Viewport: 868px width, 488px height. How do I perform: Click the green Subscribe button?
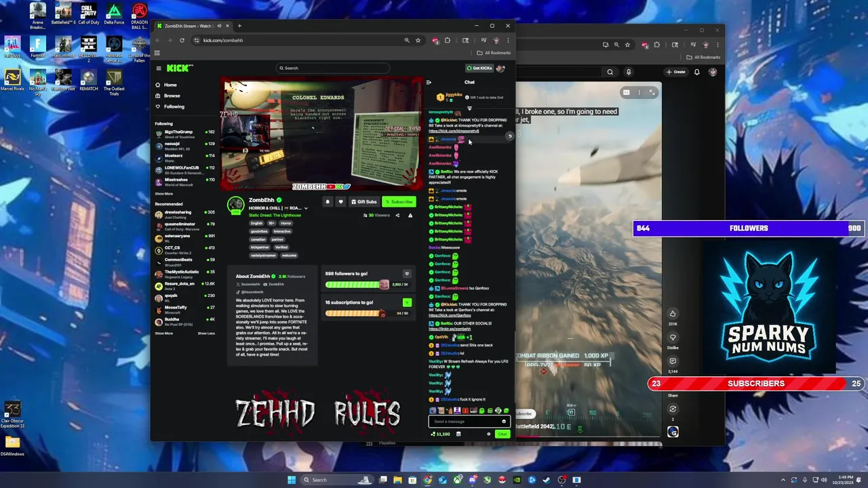(x=399, y=201)
